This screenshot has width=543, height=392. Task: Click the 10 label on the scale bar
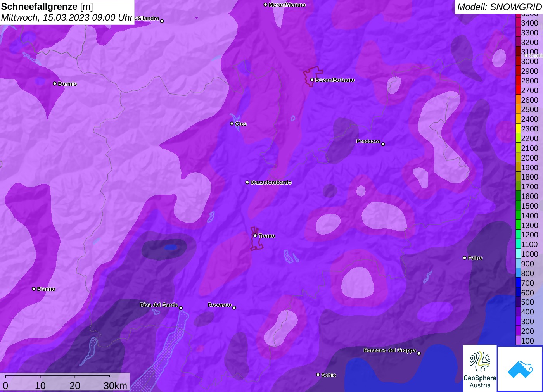click(x=40, y=385)
